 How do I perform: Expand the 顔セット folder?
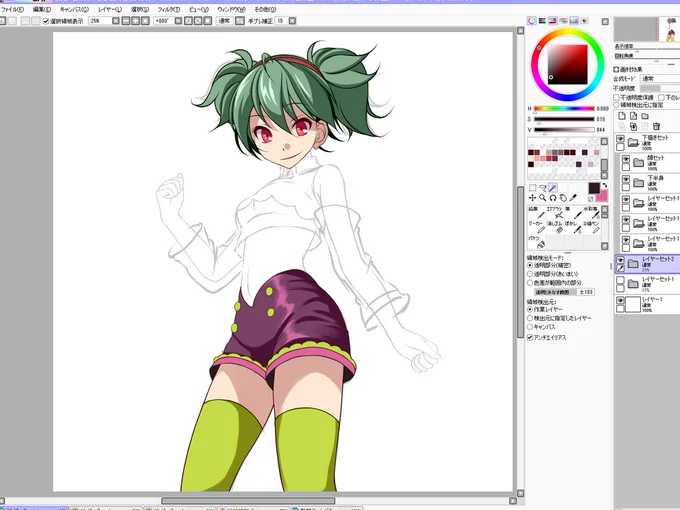638,163
